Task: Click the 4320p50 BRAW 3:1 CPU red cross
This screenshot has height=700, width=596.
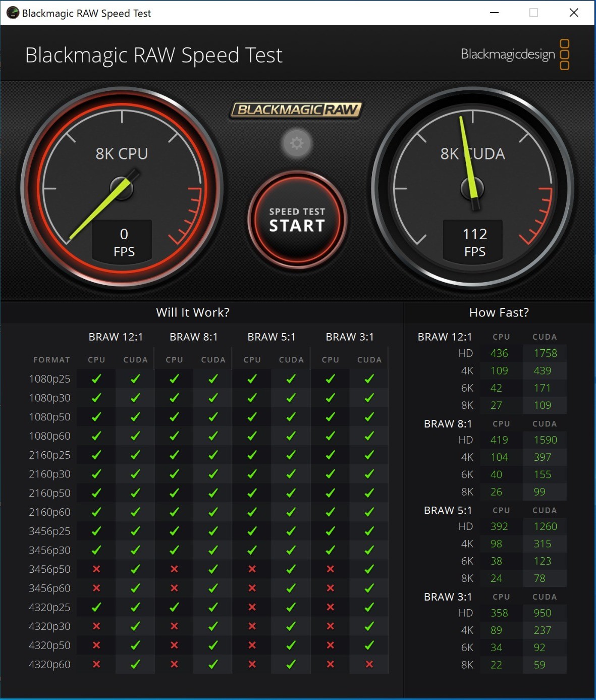Action: click(x=331, y=645)
